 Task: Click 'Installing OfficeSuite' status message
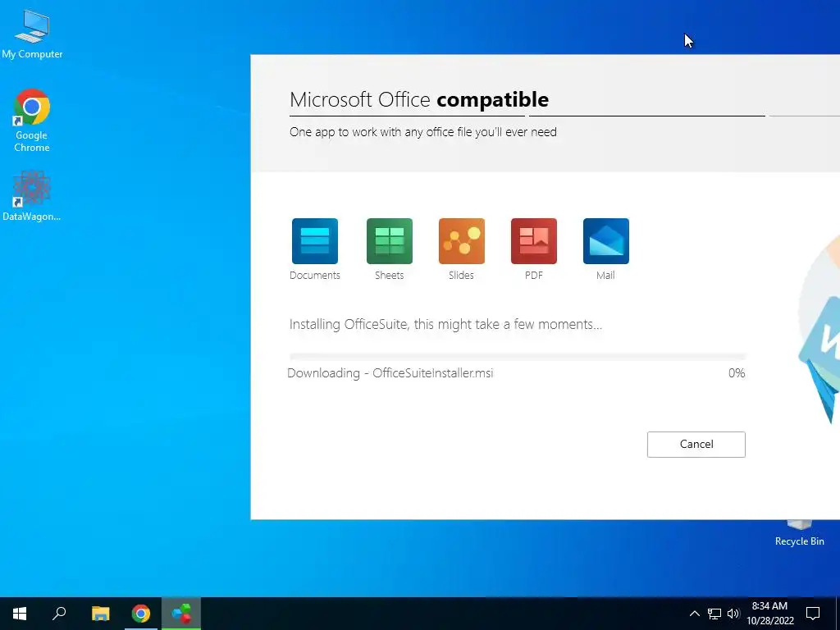click(445, 324)
